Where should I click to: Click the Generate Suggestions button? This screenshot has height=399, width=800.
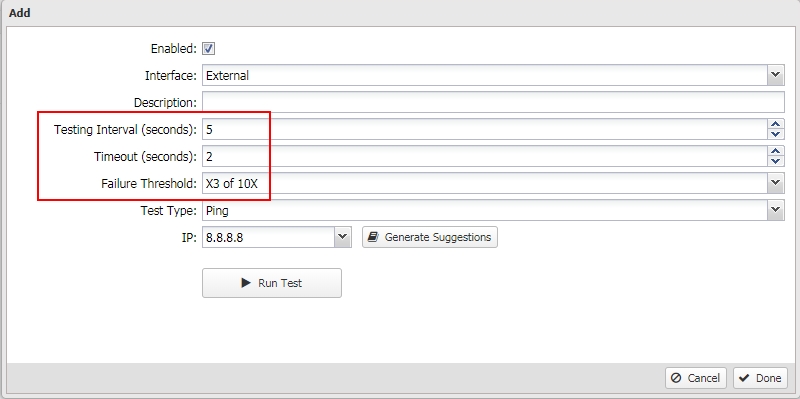pos(430,237)
